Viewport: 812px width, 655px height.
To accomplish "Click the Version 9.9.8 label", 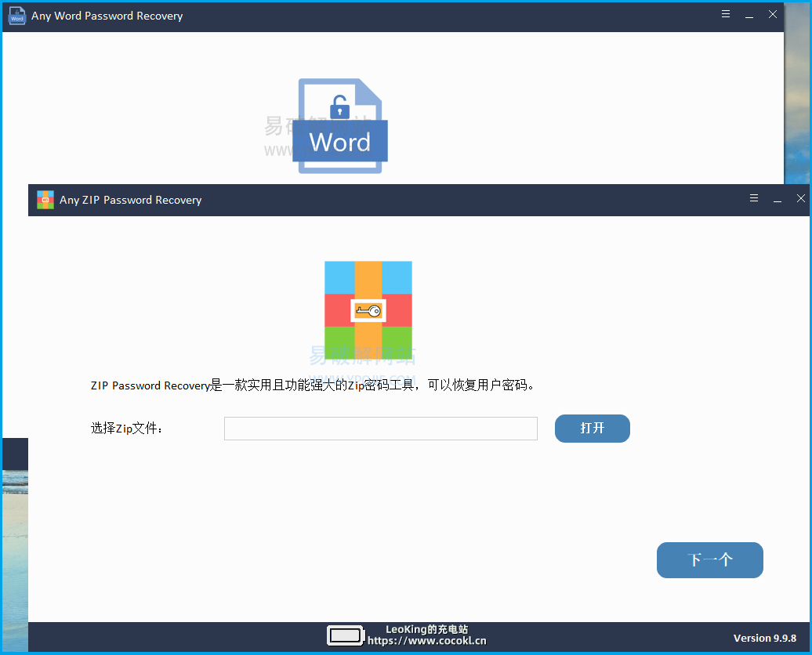I will pos(764,639).
